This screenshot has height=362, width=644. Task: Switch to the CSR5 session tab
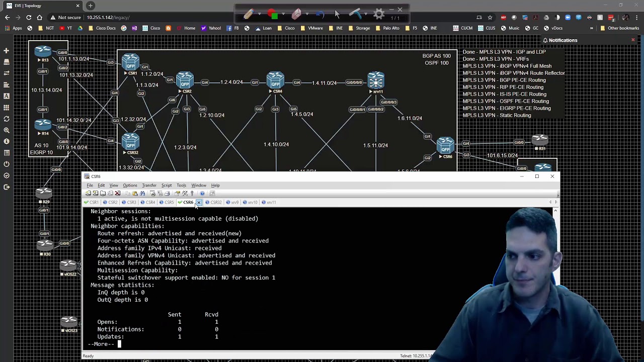pyautogui.click(x=167, y=202)
